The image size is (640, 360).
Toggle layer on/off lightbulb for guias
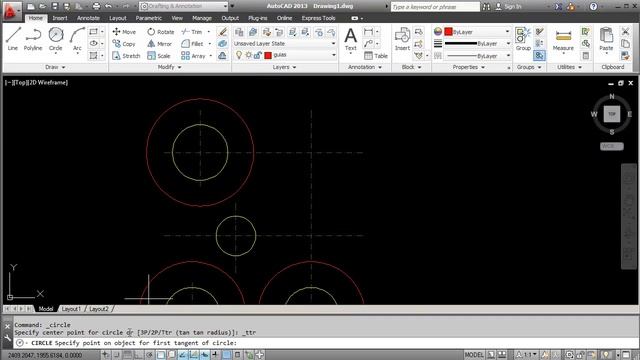(239, 55)
